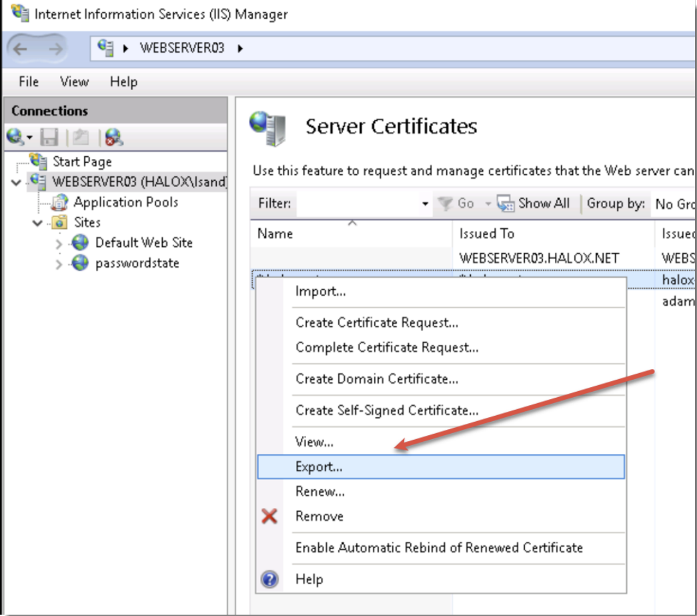Open the Go button dropdown arrow
This screenshot has height=616, width=697.
[488, 204]
